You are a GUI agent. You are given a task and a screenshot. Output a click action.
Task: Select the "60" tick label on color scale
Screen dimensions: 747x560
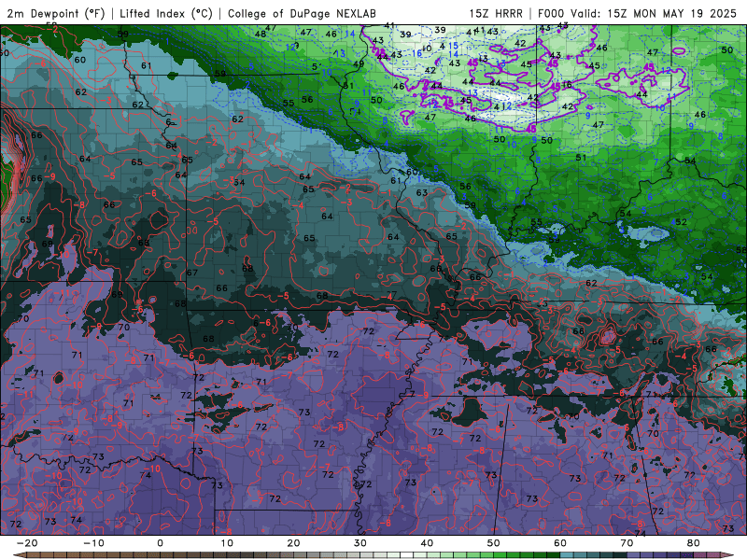click(560, 543)
